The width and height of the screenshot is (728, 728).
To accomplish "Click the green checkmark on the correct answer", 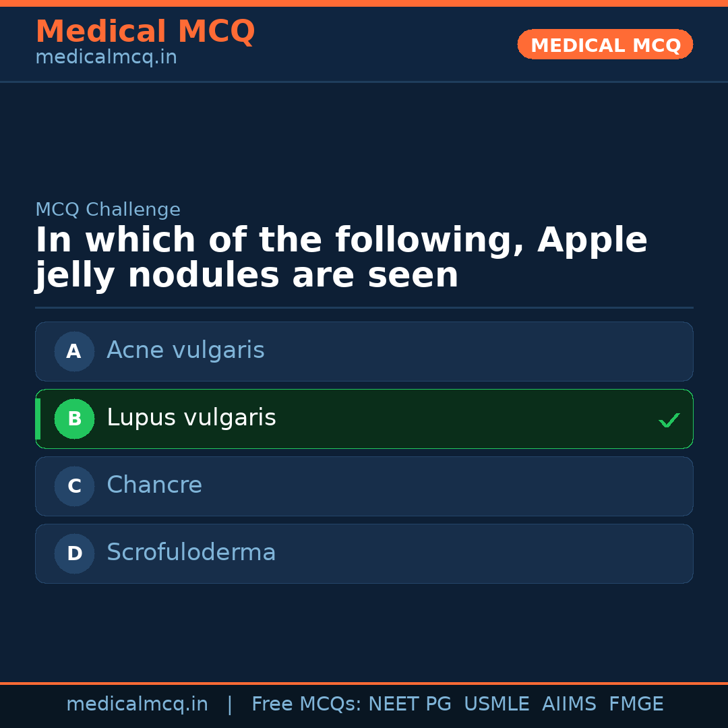I will pyautogui.click(x=669, y=420).
